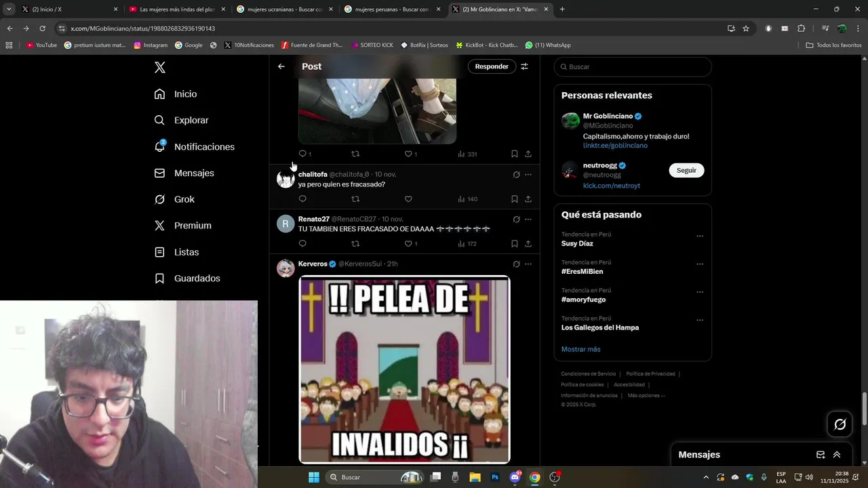Bookmark chalitofa's comment
Image resolution: width=868 pixels, height=488 pixels.
click(x=514, y=199)
